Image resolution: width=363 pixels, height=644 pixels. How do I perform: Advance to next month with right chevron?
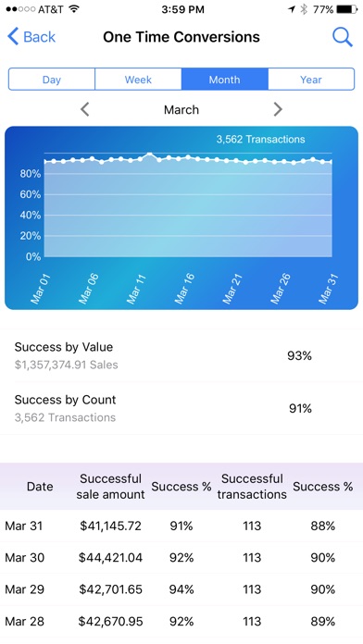(278, 109)
